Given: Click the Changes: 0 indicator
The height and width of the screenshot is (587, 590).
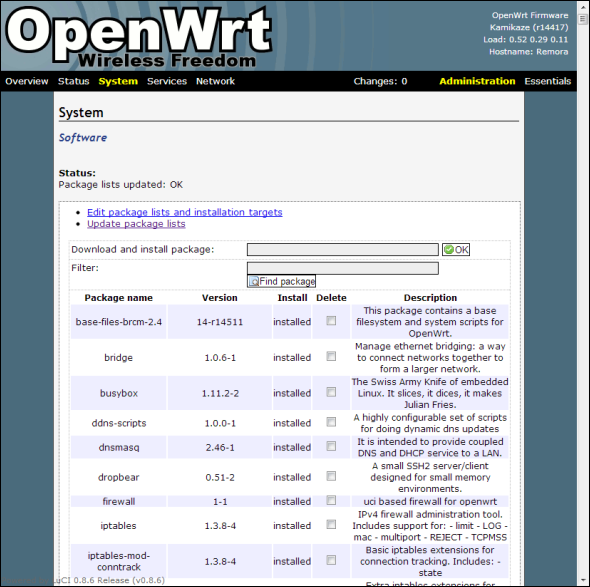Looking at the screenshot, I should 380,81.
